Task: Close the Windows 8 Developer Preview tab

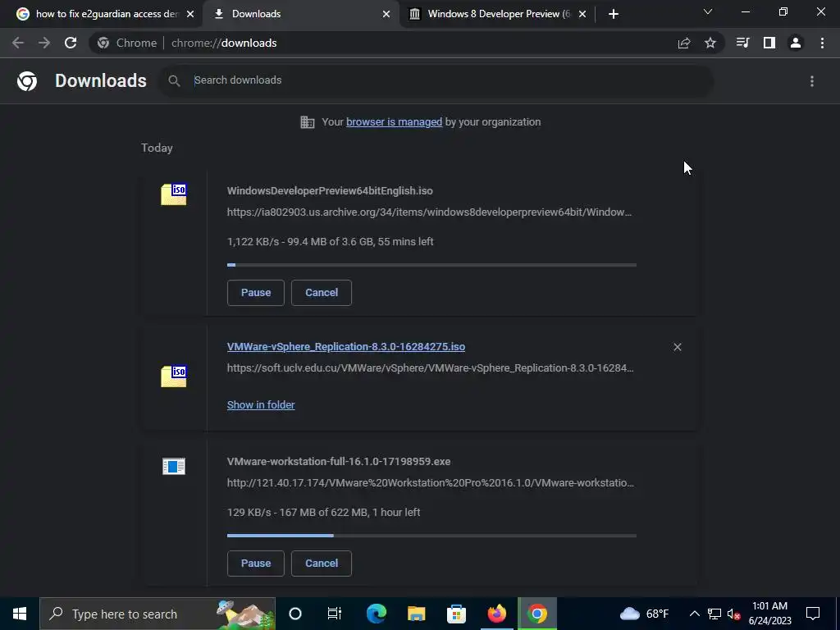Action: click(x=582, y=14)
